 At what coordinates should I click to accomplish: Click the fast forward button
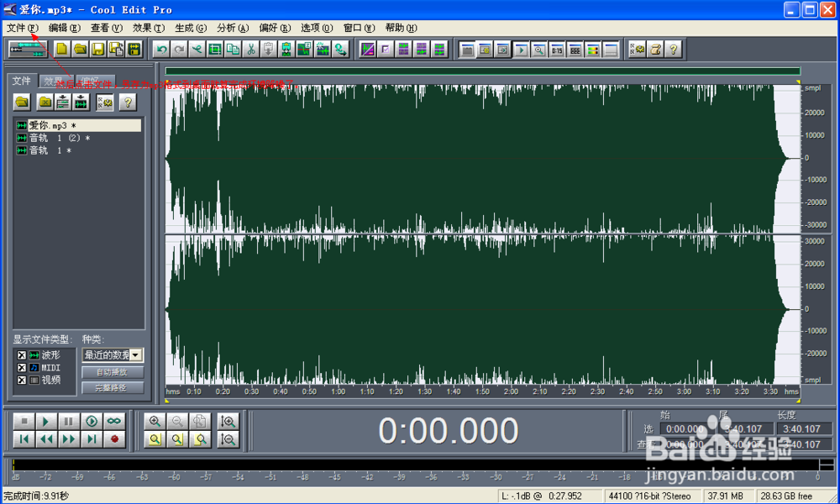(x=69, y=439)
